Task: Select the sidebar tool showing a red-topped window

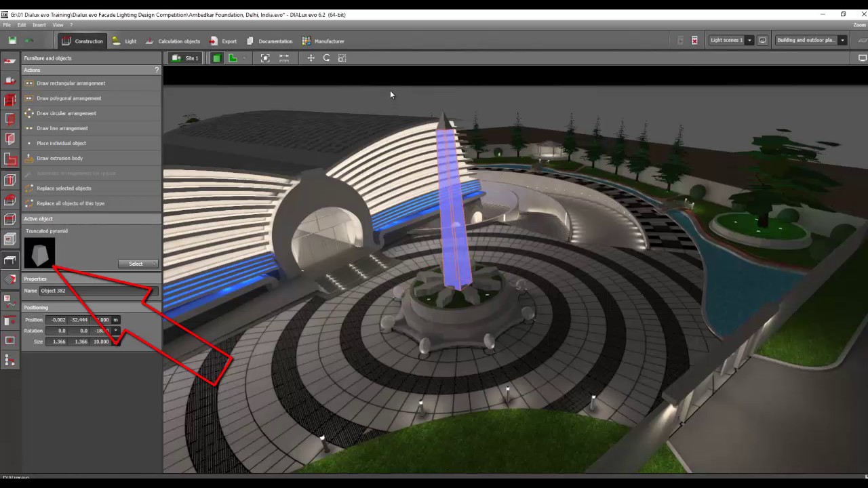Action: [10, 320]
